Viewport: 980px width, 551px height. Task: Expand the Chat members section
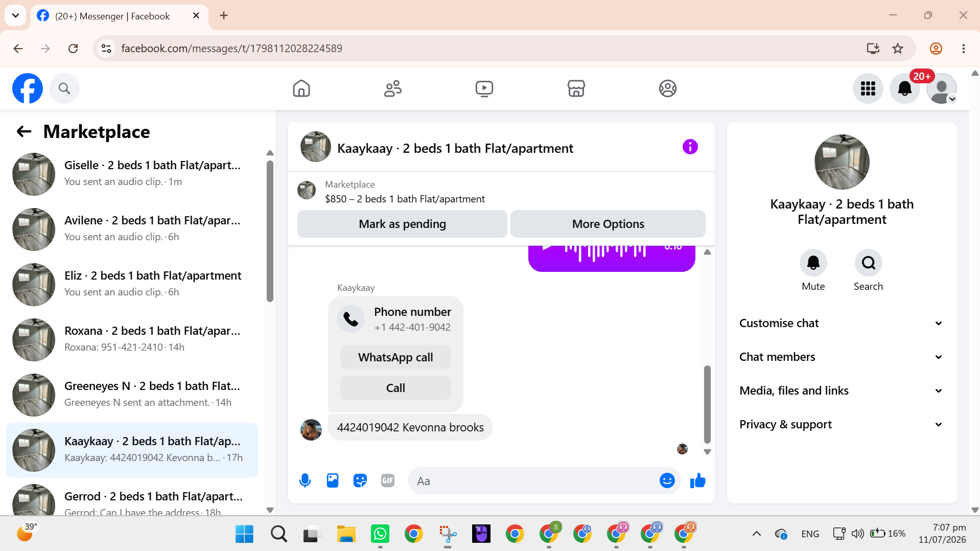pos(842,357)
